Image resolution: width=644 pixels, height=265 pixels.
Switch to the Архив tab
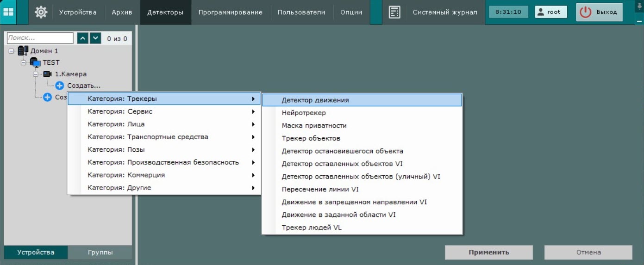tap(122, 12)
